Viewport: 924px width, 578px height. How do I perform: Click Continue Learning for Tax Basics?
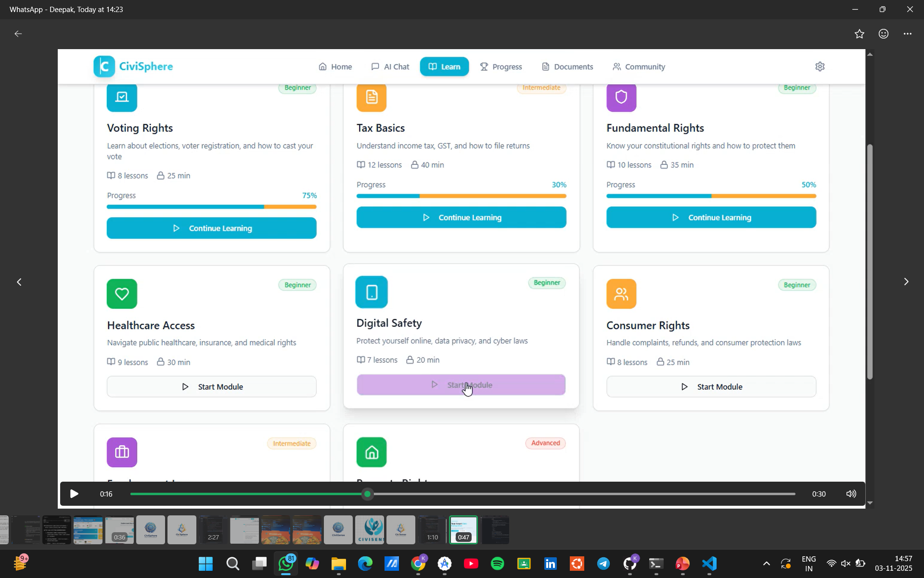coord(461,218)
